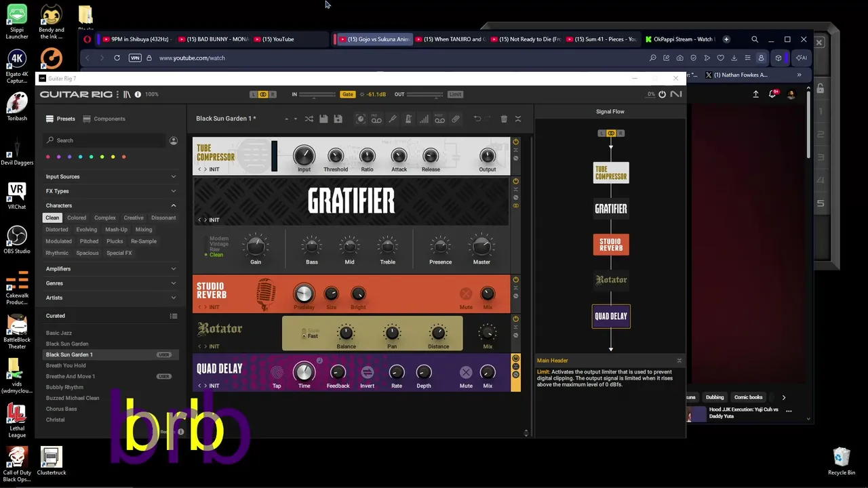Toggle the output Limit button
The image size is (868, 488).
[x=455, y=94]
